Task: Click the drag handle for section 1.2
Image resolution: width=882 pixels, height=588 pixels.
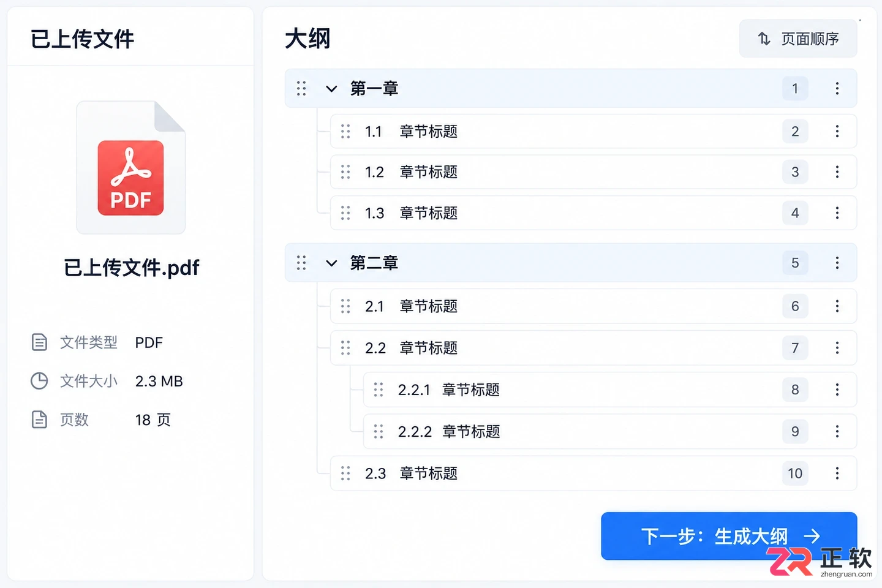Action: click(x=345, y=172)
